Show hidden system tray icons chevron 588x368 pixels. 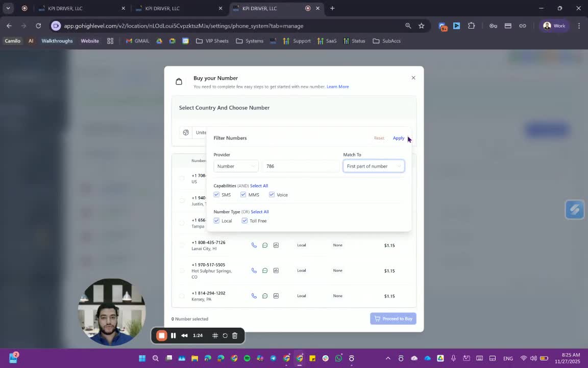[x=388, y=358]
